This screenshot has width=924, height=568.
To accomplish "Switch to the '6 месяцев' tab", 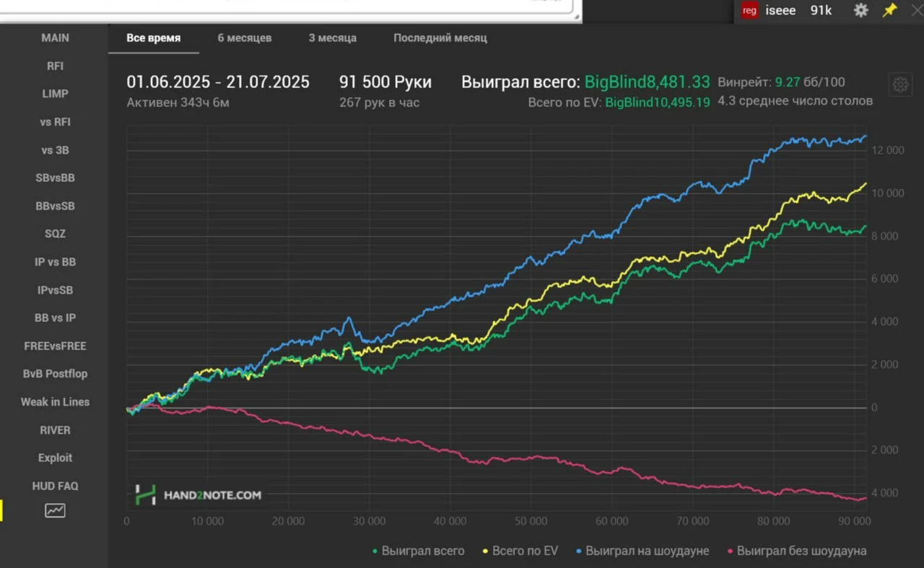I will [x=245, y=38].
